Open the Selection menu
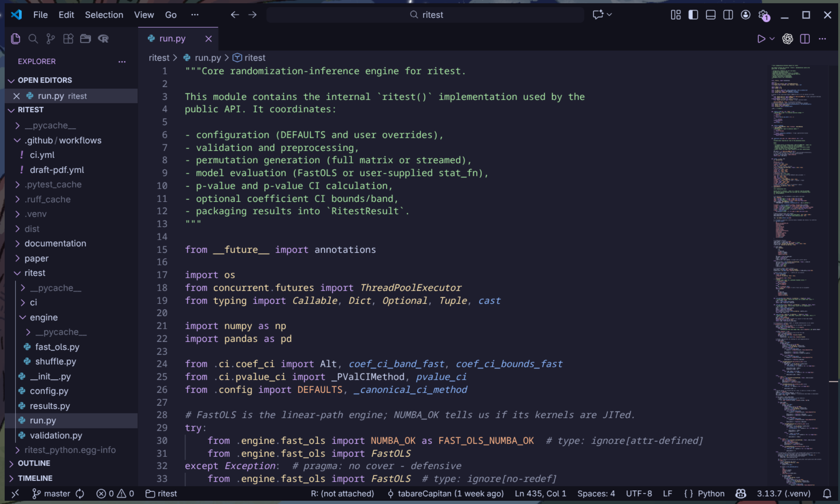 (x=104, y=15)
